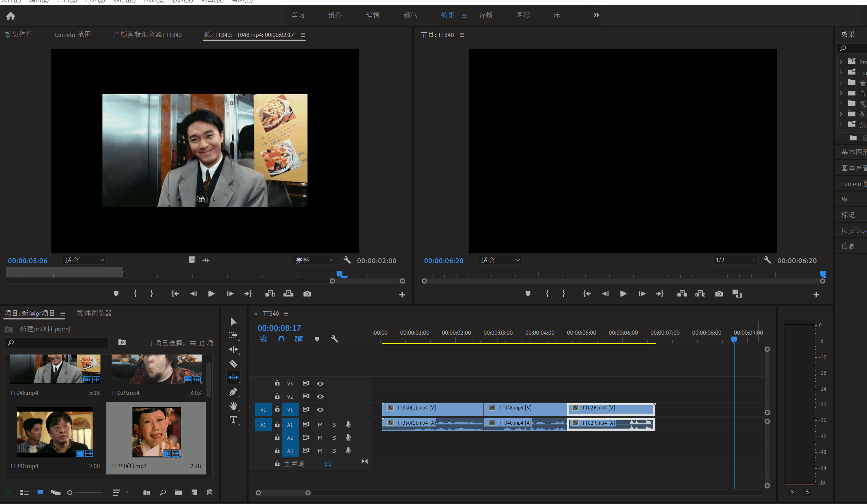Open 历史记录 panel
867x504 pixels.
[x=853, y=230]
